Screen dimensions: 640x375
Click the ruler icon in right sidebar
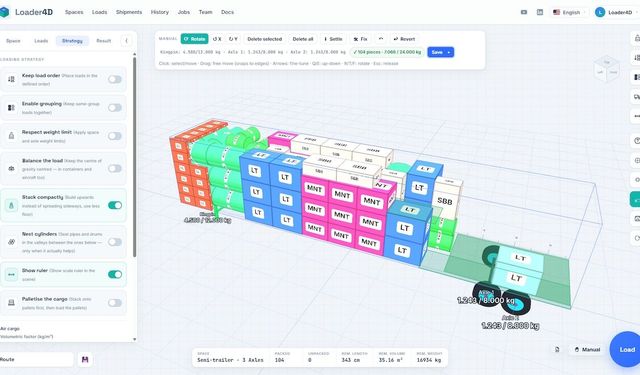(x=636, y=116)
